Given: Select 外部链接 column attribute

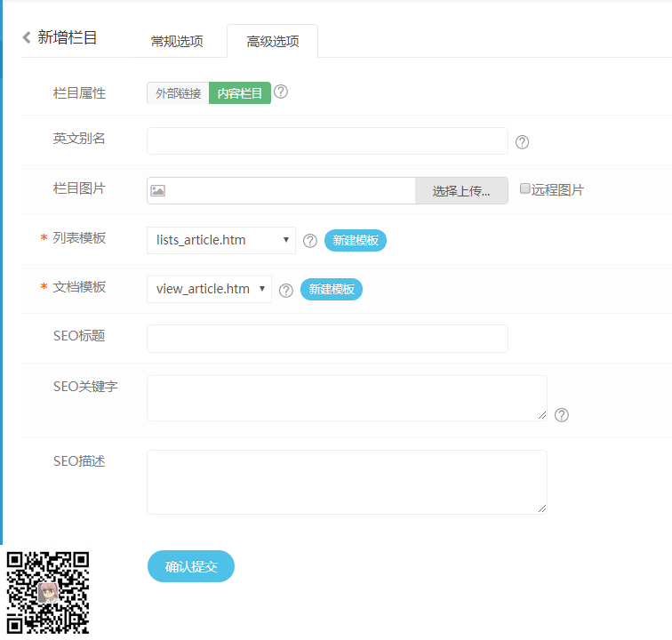Looking at the screenshot, I should tap(178, 93).
